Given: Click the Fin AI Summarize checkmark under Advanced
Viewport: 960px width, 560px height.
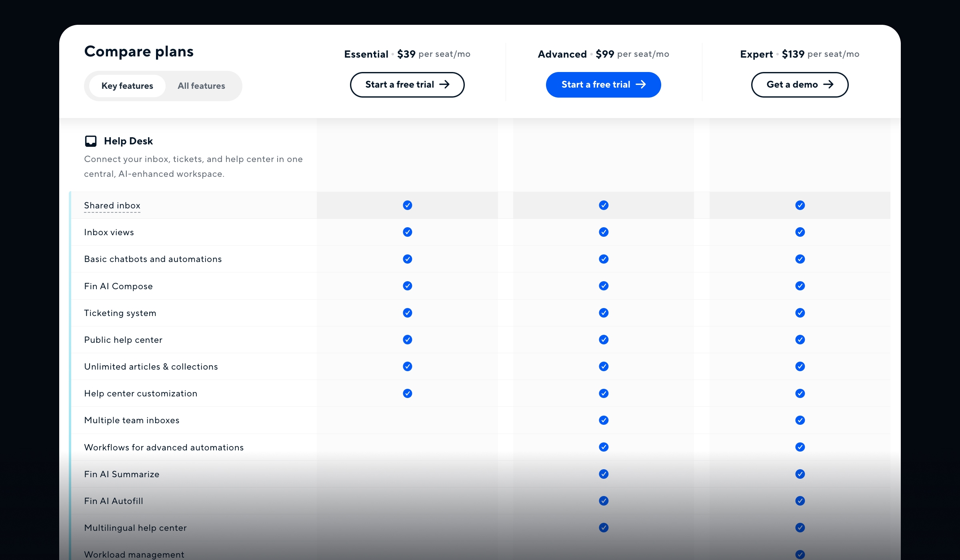Looking at the screenshot, I should click(603, 474).
